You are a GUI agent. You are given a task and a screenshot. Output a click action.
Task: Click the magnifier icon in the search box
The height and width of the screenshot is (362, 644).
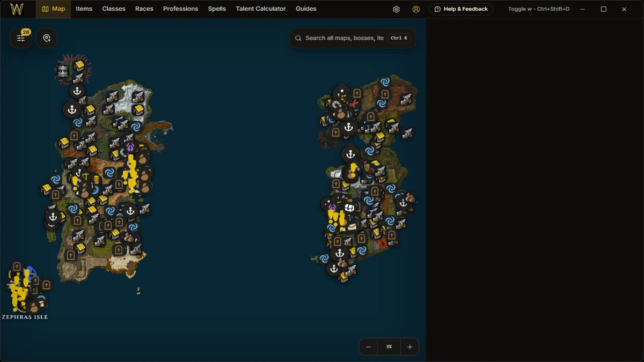[x=298, y=38]
